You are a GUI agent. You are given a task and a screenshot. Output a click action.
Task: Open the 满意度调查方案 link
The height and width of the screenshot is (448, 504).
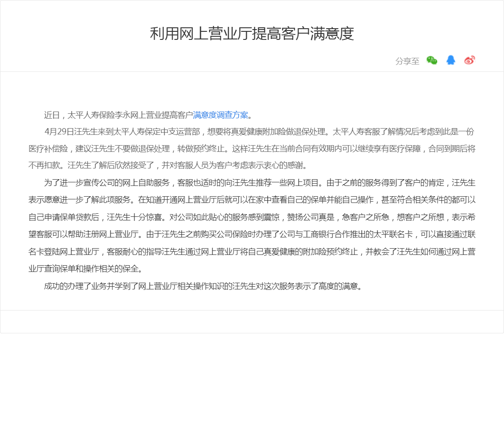tap(220, 115)
